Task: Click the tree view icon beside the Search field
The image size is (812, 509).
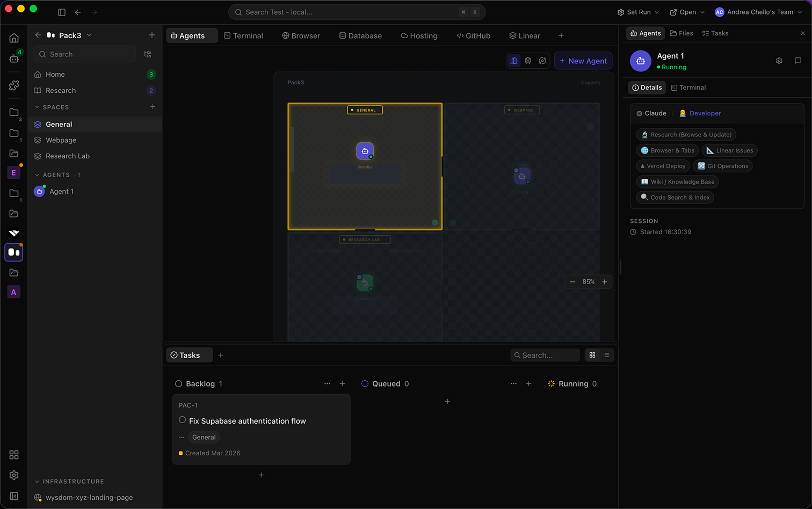Action: coord(148,54)
